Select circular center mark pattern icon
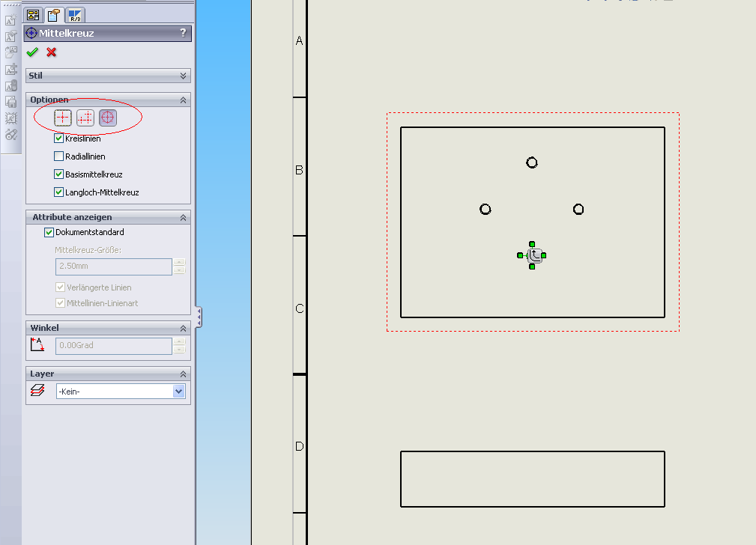Image resolution: width=756 pixels, height=545 pixels. coord(108,118)
